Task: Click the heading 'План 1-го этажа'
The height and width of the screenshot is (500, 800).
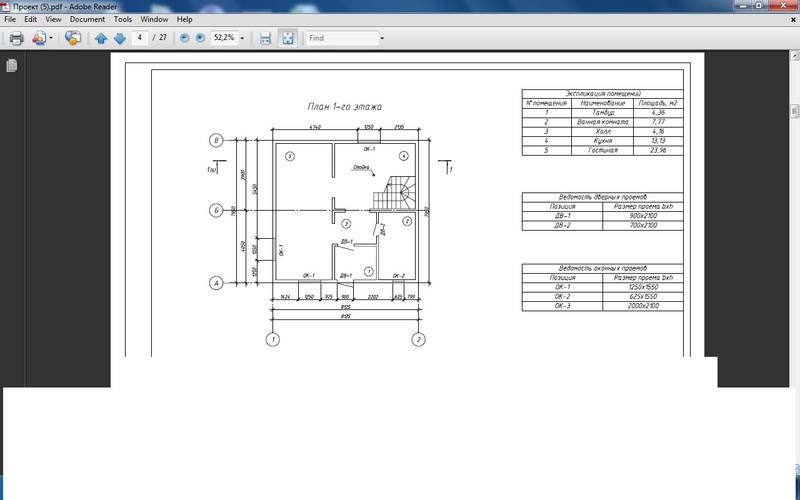Action: (344, 107)
